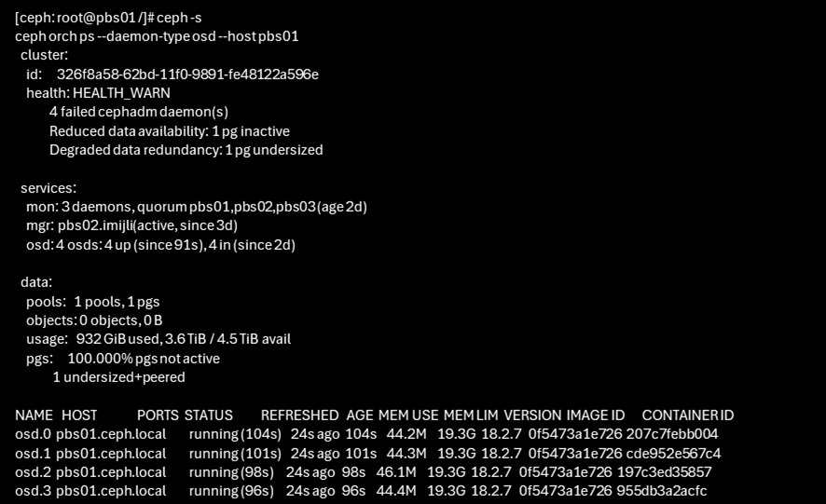The image size is (826, 504).
Task: Click the "osd: 4 osds" services line
Action: coord(158,244)
